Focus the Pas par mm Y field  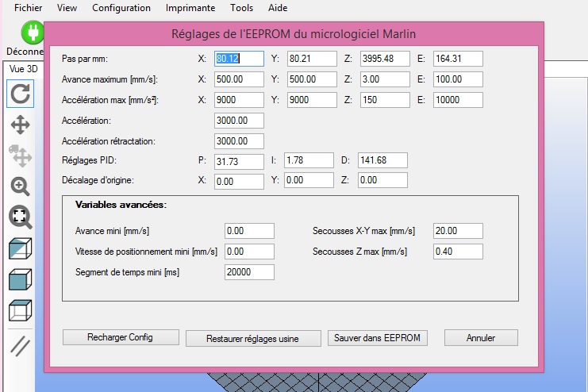[x=312, y=59]
